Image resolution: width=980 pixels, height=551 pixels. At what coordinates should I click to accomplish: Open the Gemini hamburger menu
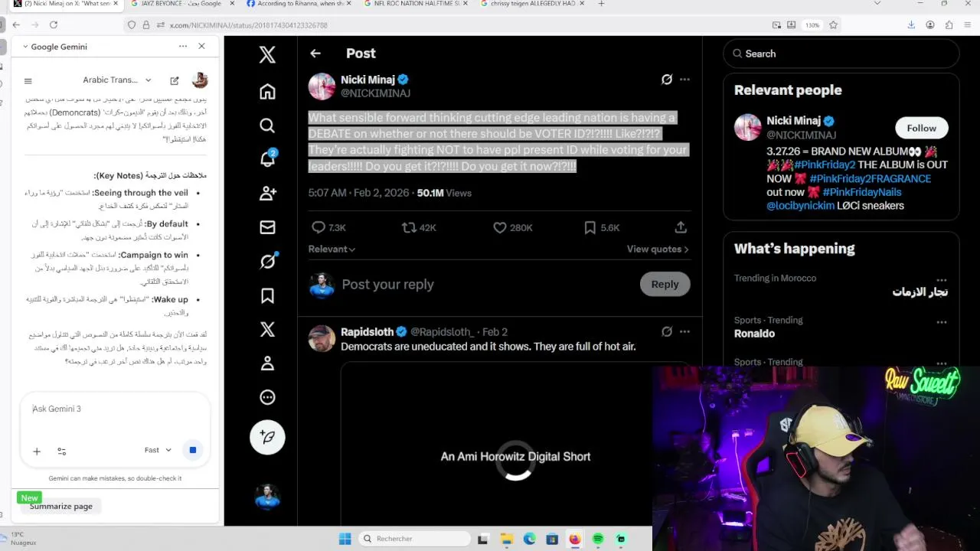click(x=28, y=80)
